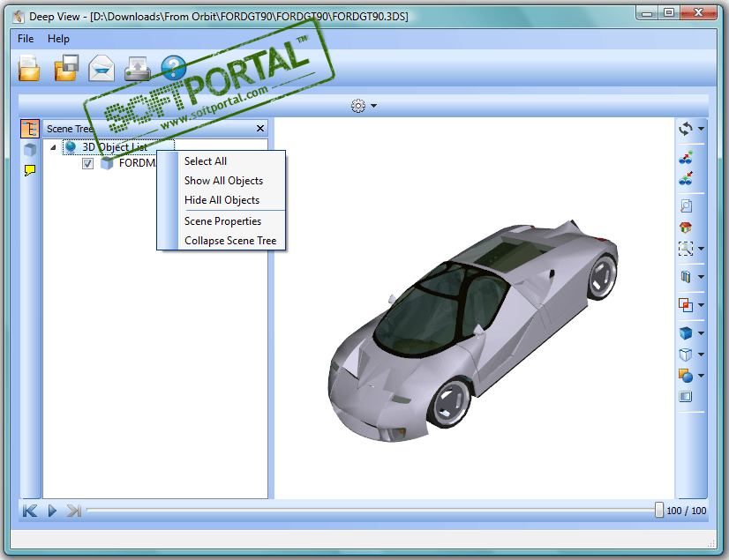This screenshot has height=560, width=729.
Task: Open the File menu
Action: tap(26, 39)
